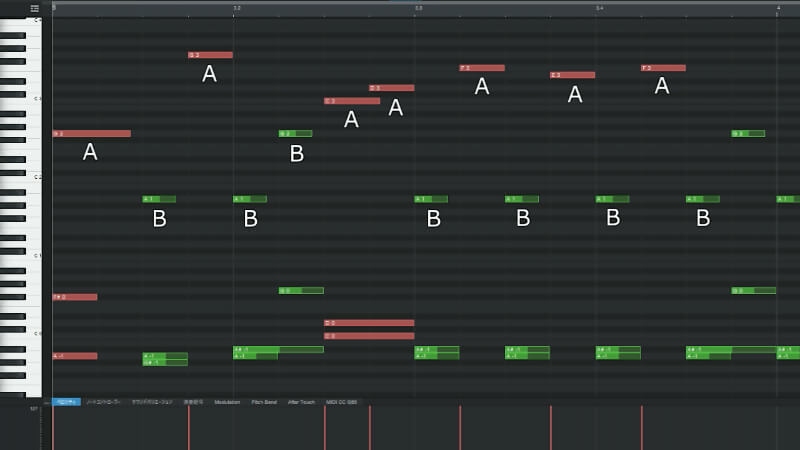The height and width of the screenshot is (450, 800).
Task: Click the 3.2 marker on the timeline ruler
Action: click(x=237, y=8)
